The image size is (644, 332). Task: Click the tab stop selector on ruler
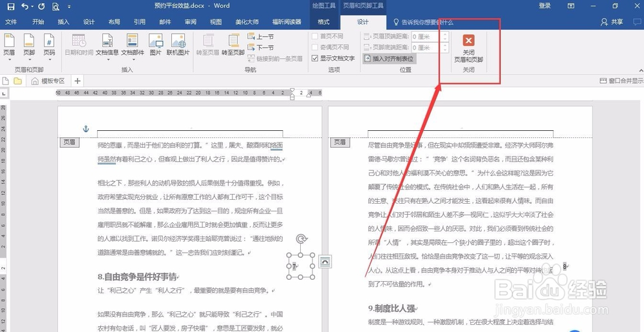pyautogui.click(x=4, y=94)
